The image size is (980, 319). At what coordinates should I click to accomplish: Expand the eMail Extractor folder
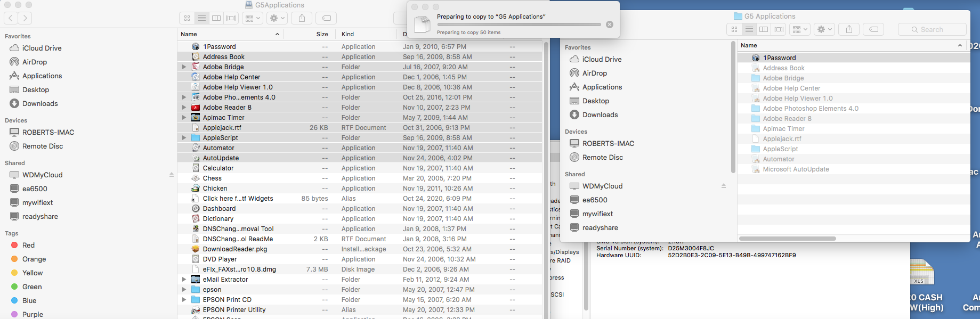[x=184, y=280]
